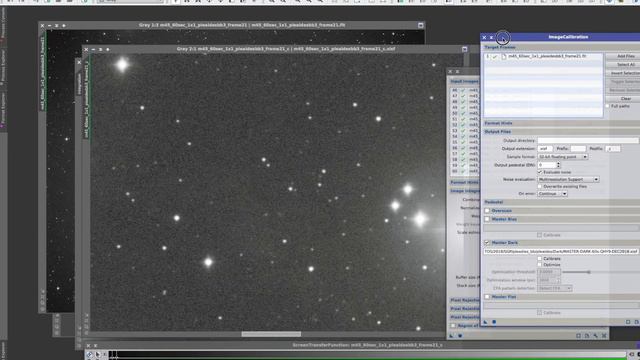Click the first mode icon in ScreenTransferFunction
This screenshot has width=640, height=360.
click(89, 355)
